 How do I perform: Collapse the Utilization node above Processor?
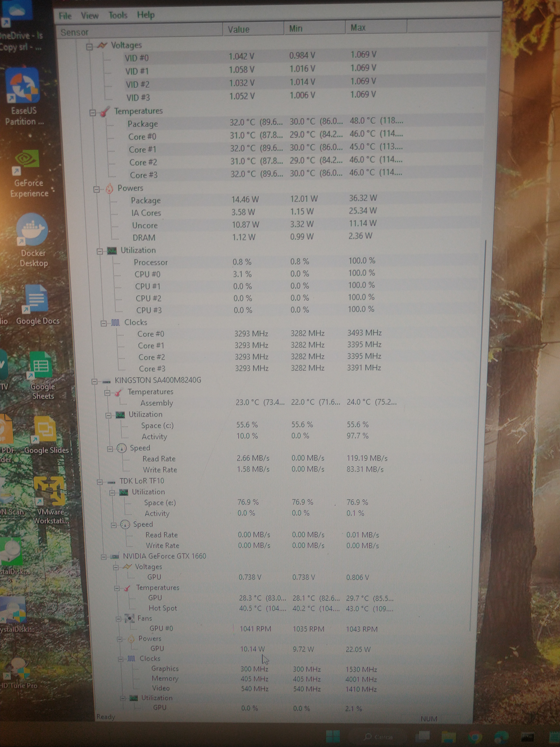pos(100,251)
